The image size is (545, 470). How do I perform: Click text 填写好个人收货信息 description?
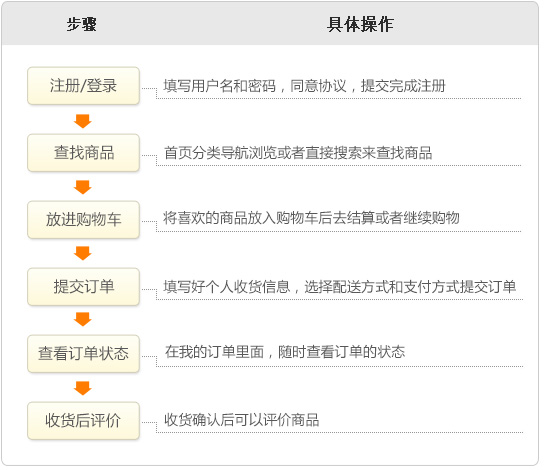click(x=227, y=287)
